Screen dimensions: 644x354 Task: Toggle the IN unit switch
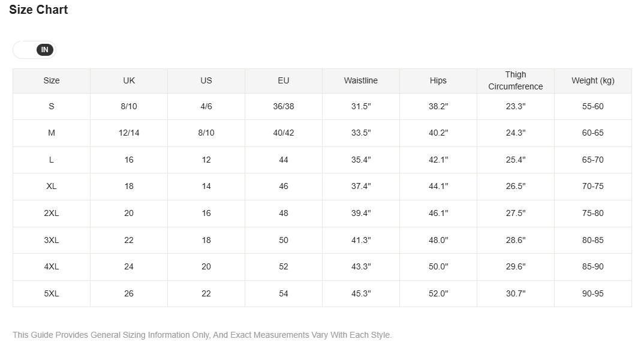point(35,50)
